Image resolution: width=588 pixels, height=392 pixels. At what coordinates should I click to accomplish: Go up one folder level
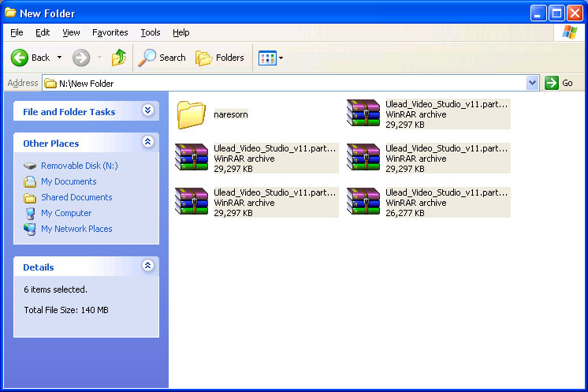[x=119, y=58]
